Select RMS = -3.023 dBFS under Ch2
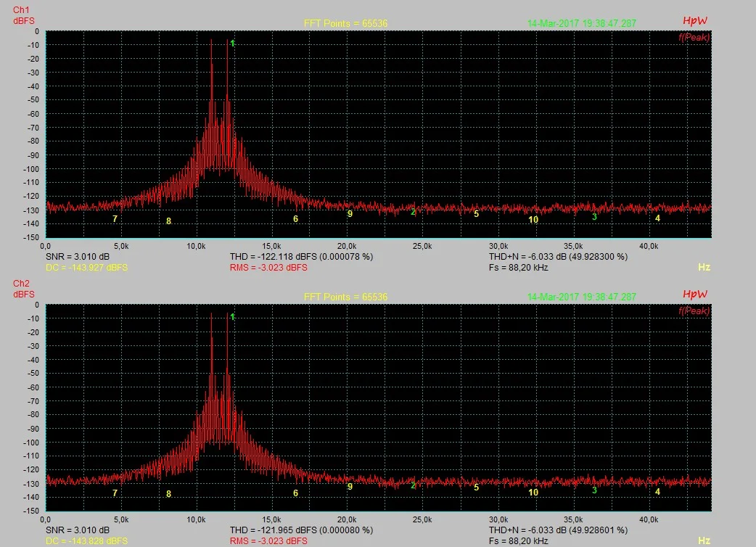 click(268, 540)
